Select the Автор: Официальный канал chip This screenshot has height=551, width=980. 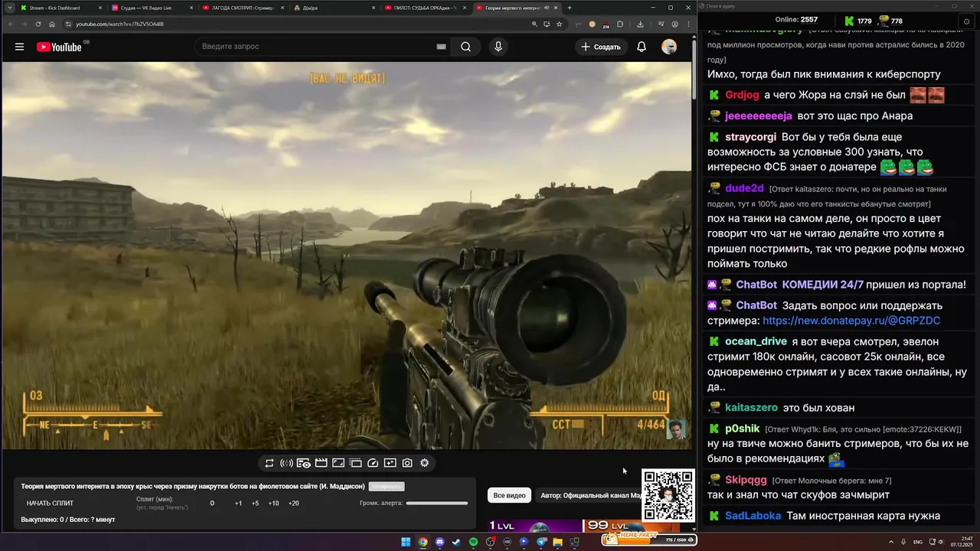coord(590,496)
